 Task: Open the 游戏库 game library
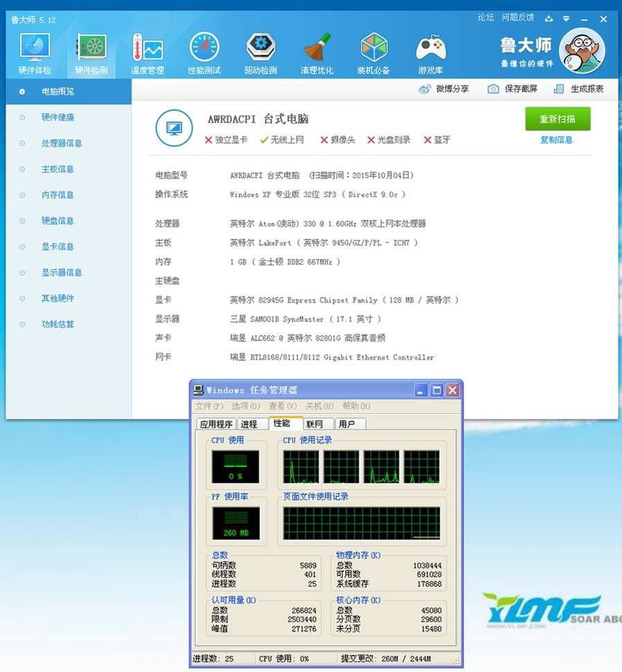pos(430,50)
